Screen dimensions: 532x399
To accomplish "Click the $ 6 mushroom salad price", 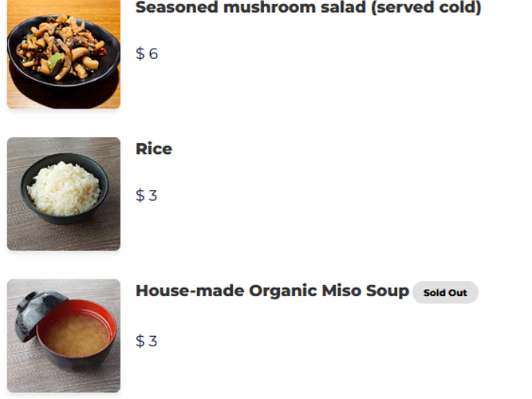I will 147,53.
